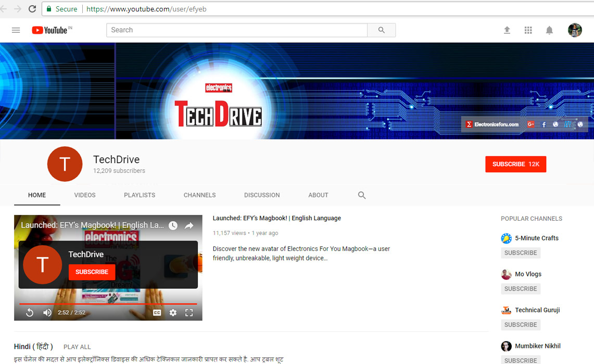The image size is (594, 364).
Task: Open the Mumbiker Nikhil channel avatar
Action: tap(506, 346)
